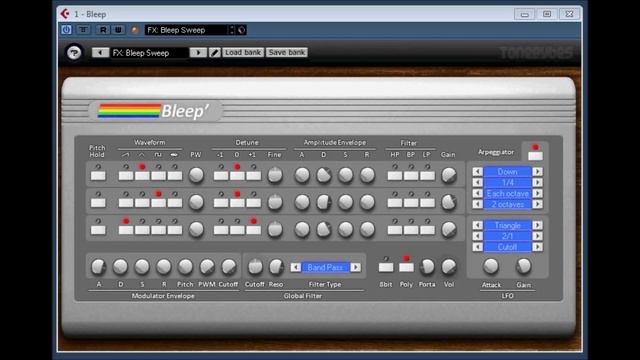Toggle the Poly button
Image resolution: width=640 pixels, height=360 pixels.
coord(406,267)
